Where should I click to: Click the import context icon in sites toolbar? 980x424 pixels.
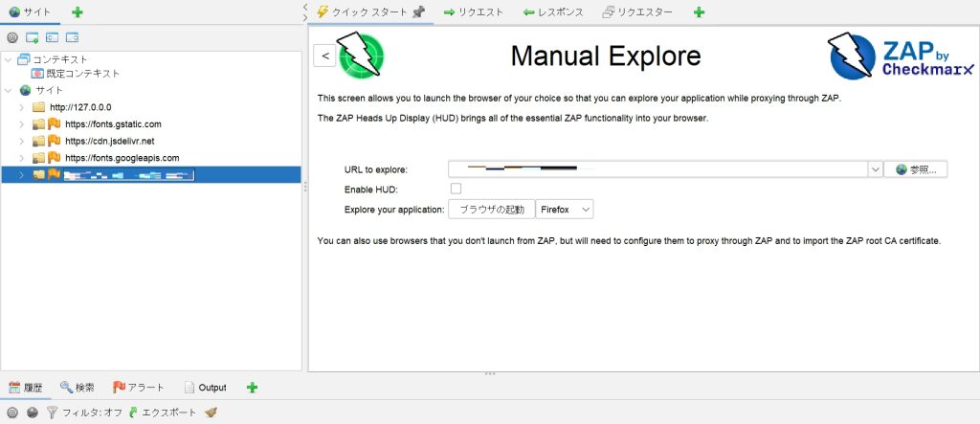coord(53,37)
